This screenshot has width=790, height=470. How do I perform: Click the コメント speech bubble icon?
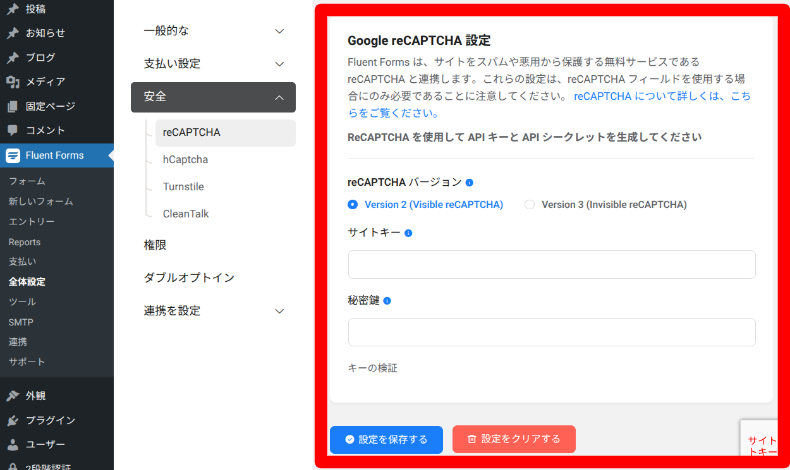(x=13, y=130)
